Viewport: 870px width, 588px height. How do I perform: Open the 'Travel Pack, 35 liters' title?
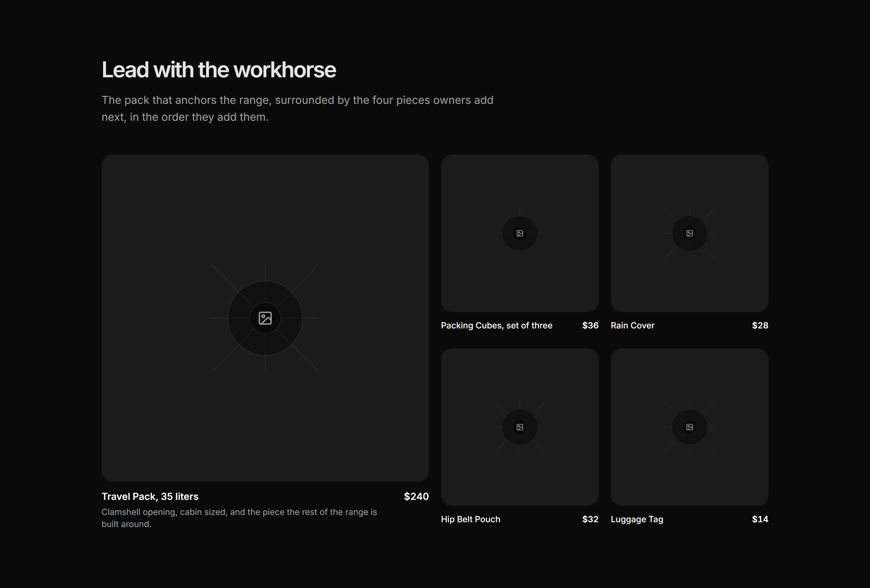point(150,496)
